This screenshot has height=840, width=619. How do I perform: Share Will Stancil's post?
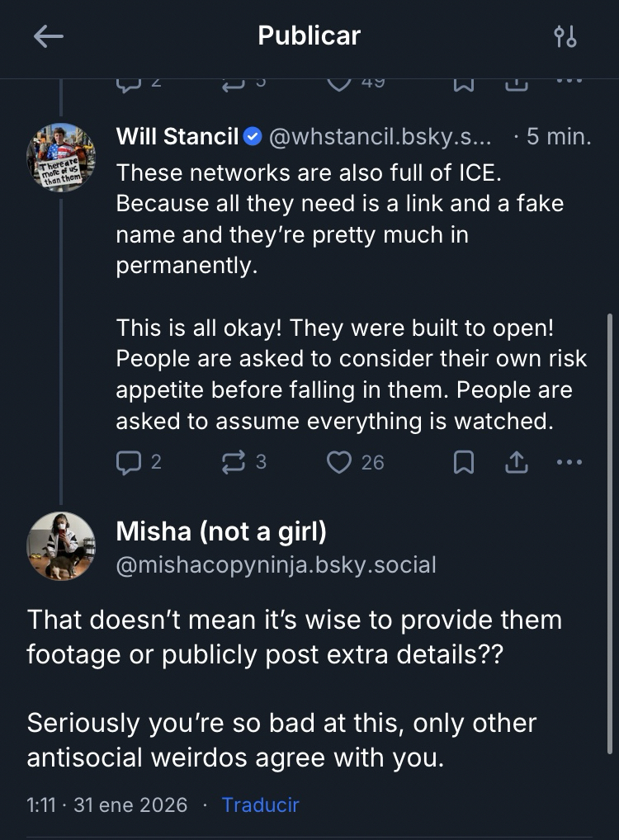click(x=516, y=464)
